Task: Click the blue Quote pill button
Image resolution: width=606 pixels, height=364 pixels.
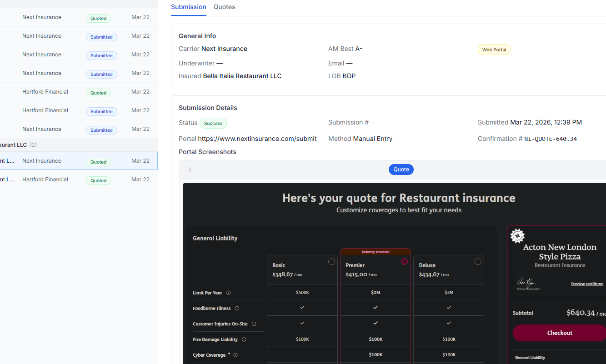Action: 401,169
